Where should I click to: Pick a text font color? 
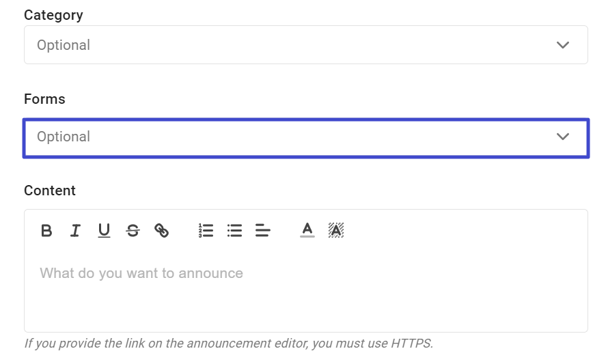click(x=307, y=231)
